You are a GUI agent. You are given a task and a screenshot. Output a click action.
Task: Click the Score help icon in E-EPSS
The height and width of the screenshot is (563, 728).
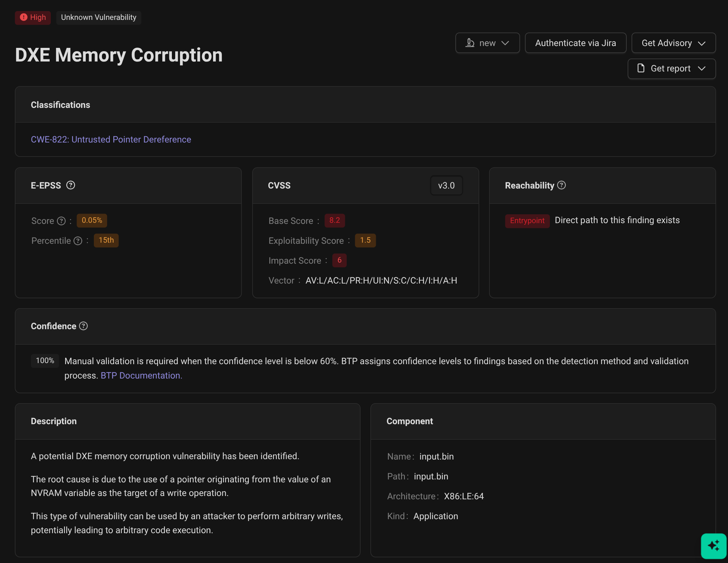tap(61, 221)
